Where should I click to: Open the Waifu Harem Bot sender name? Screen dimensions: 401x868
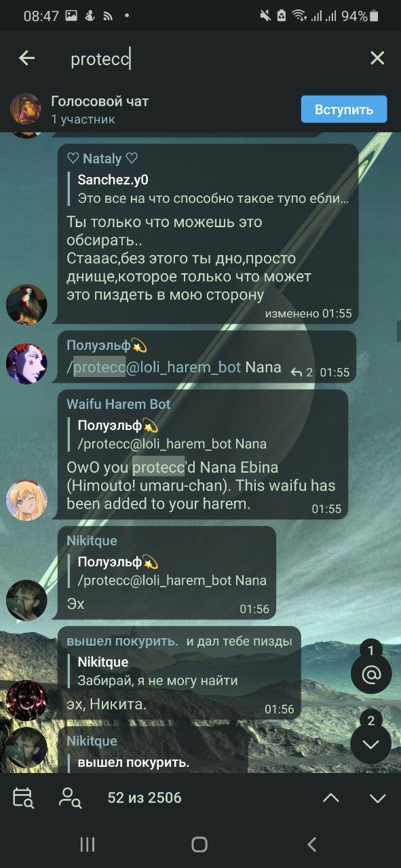click(x=118, y=404)
